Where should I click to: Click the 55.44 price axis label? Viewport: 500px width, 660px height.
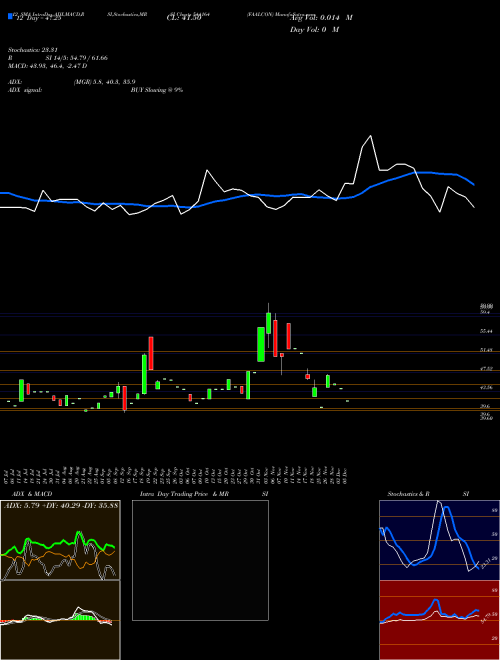pyautogui.click(x=486, y=331)
